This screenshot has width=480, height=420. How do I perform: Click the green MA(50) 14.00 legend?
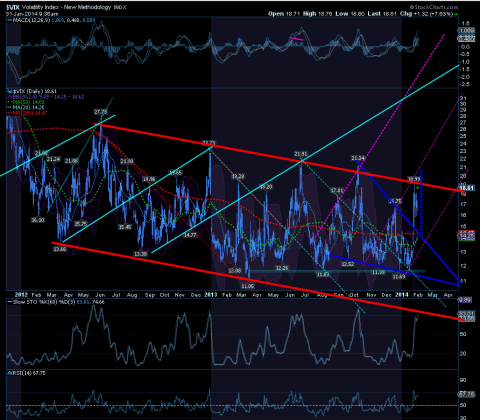(26, 102)
